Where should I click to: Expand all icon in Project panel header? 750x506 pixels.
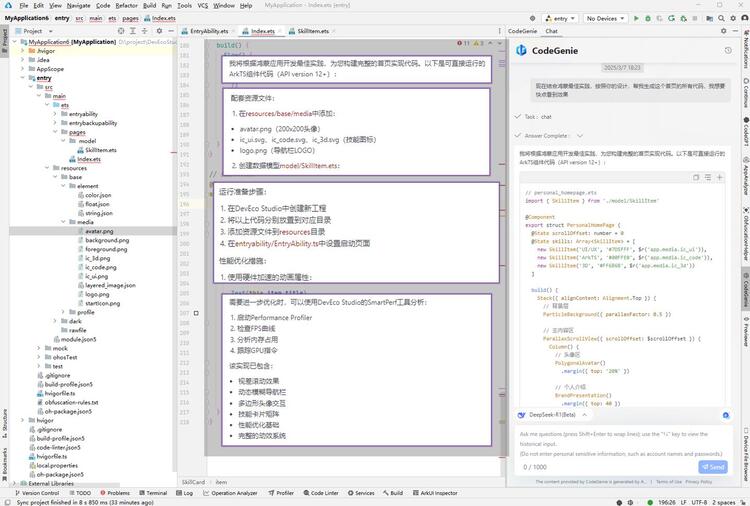point(132,31)
